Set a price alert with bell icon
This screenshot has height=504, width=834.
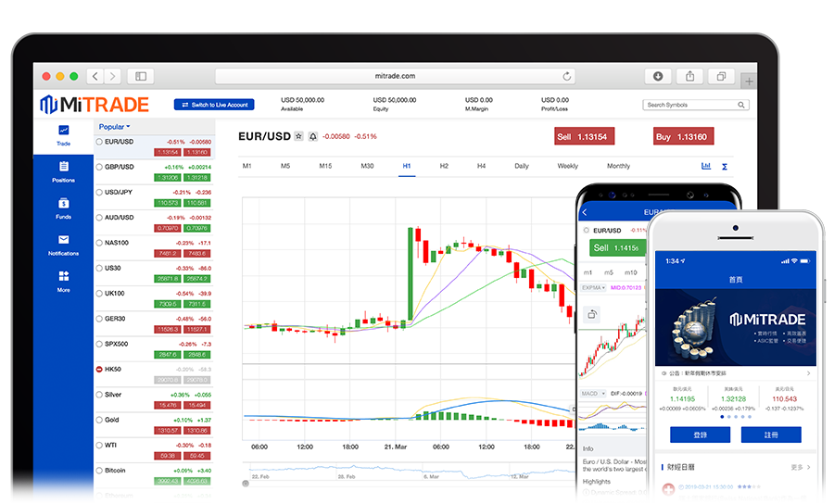click(x=312, y=136)
